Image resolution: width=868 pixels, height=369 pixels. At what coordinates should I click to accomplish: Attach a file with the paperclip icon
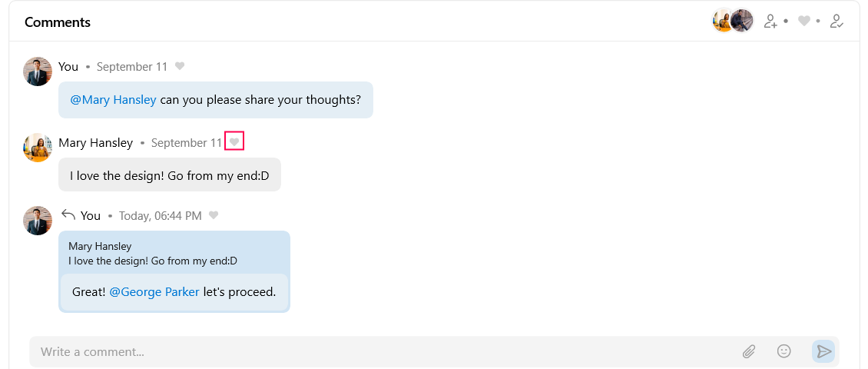[749, 351]
